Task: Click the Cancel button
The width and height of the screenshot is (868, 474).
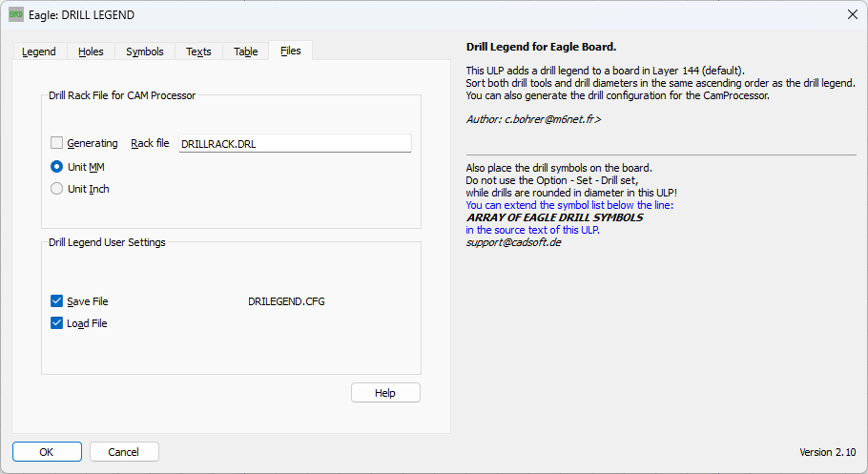Action: (x=124, y=452)
